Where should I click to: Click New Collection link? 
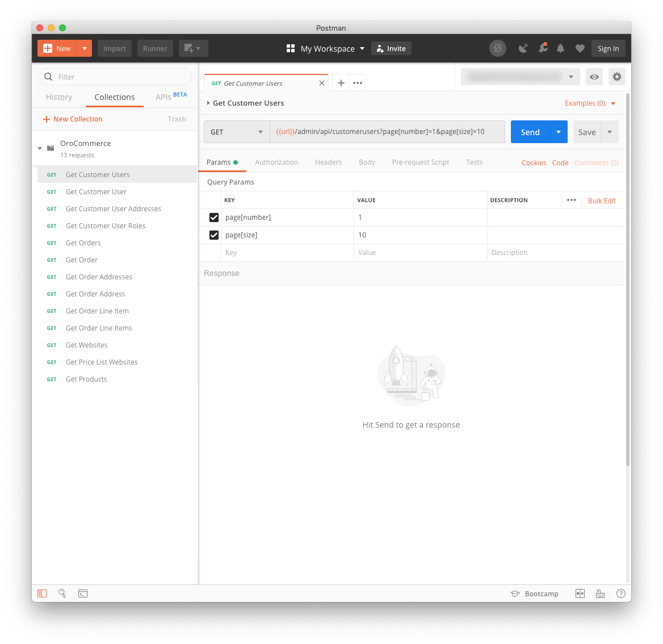tap(73, 119)
